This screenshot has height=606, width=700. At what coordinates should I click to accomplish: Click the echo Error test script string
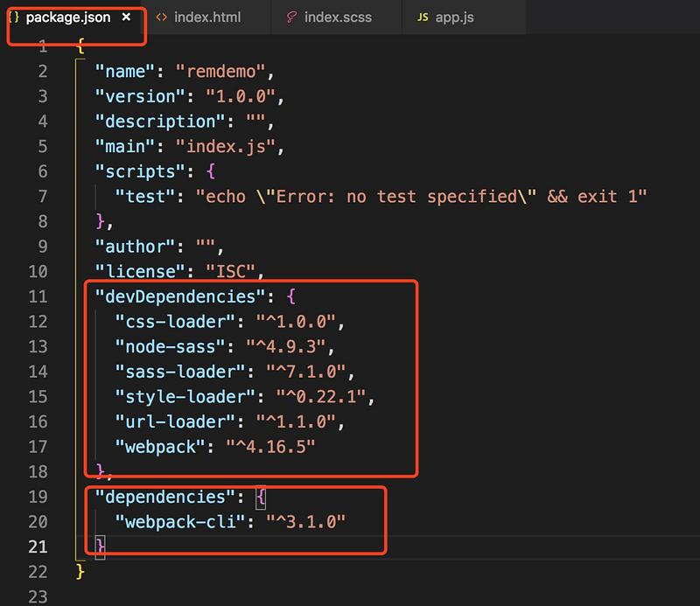click(421, 197)
